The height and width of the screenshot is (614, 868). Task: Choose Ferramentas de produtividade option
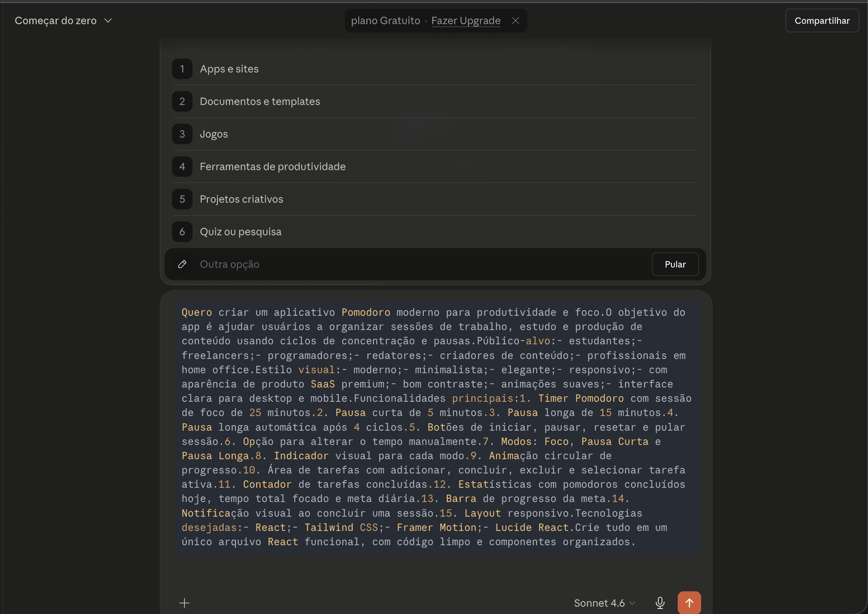435,166
